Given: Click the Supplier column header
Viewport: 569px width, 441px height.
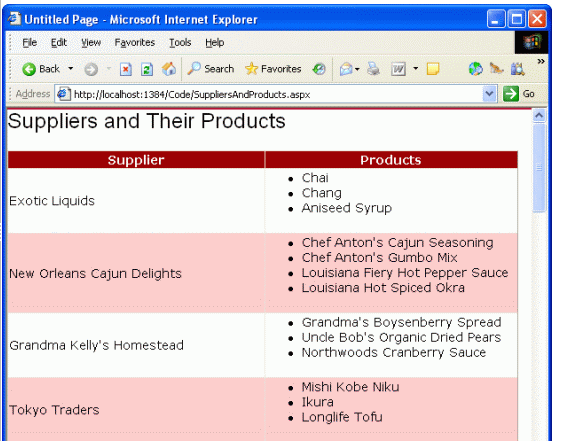Looking at the screenshot, I should coord(136,160).
